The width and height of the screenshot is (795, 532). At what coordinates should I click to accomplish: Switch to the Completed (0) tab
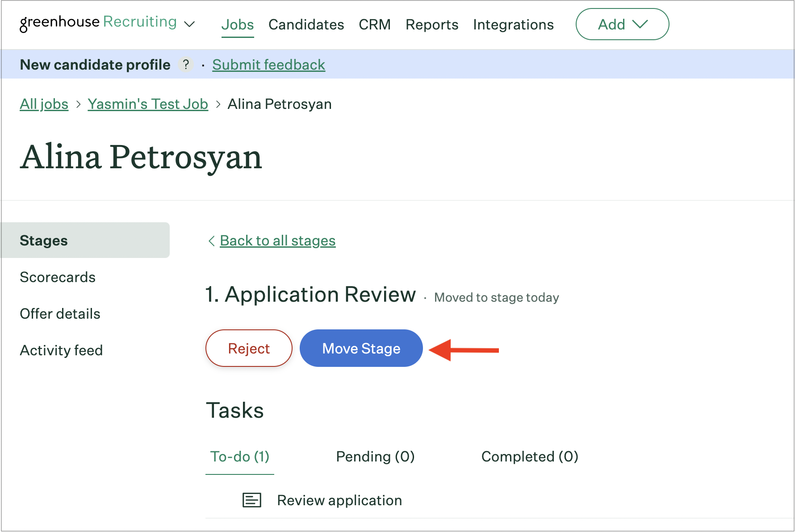point(530,457)
